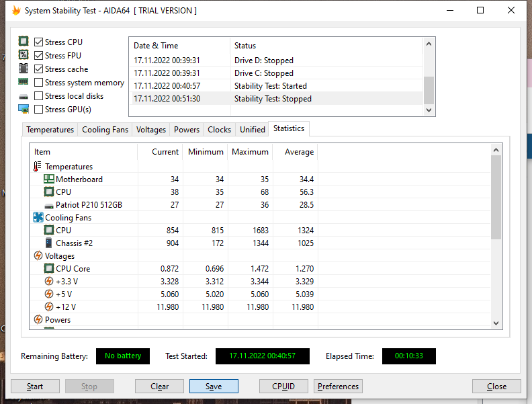Click the lightning icon for Powers group

click(x=38, y=319)
